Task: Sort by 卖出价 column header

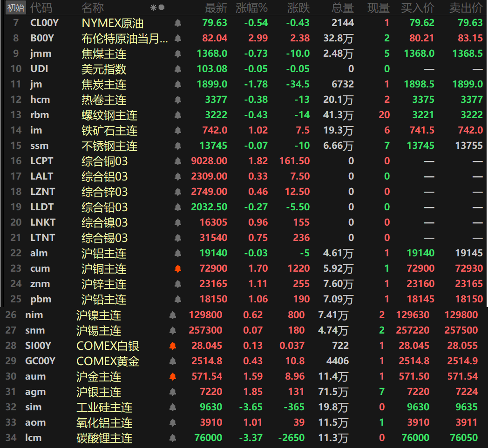Action: (x=466, y=8)
